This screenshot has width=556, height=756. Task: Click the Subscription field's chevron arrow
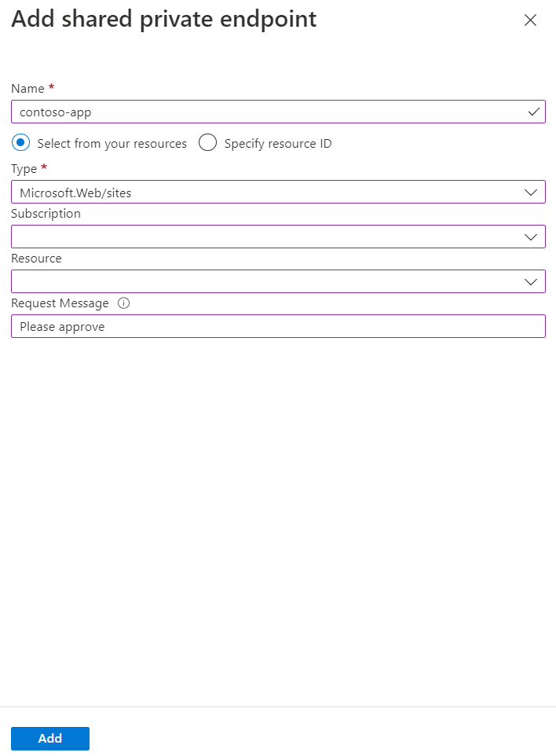click(531, 237)
